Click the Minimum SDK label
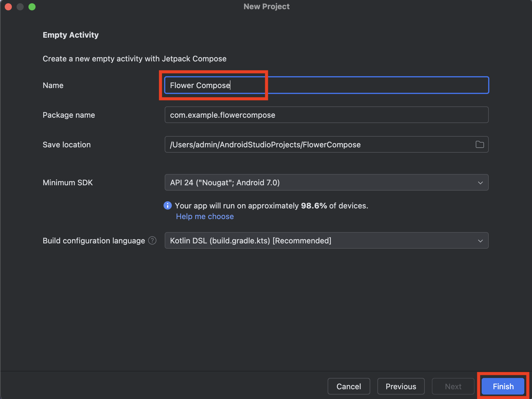This screenshot has height=399, width=532. 68,183
